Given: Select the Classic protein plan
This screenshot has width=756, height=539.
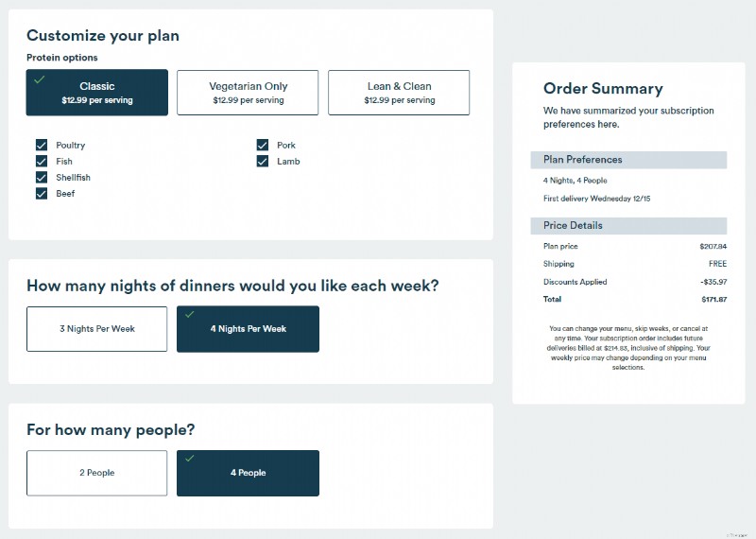Looking at the screenshot, I should point(97,92).
